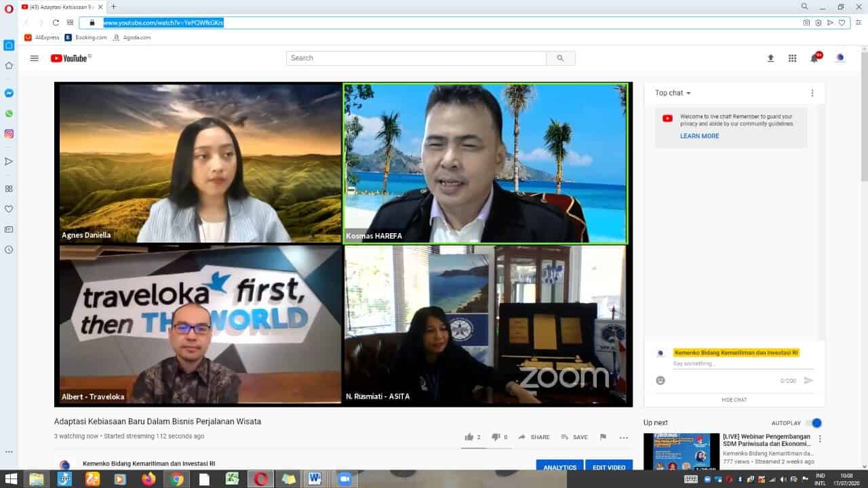Open sidebar setup three dots
868x488 pixels.
click(x=9, y=451)
